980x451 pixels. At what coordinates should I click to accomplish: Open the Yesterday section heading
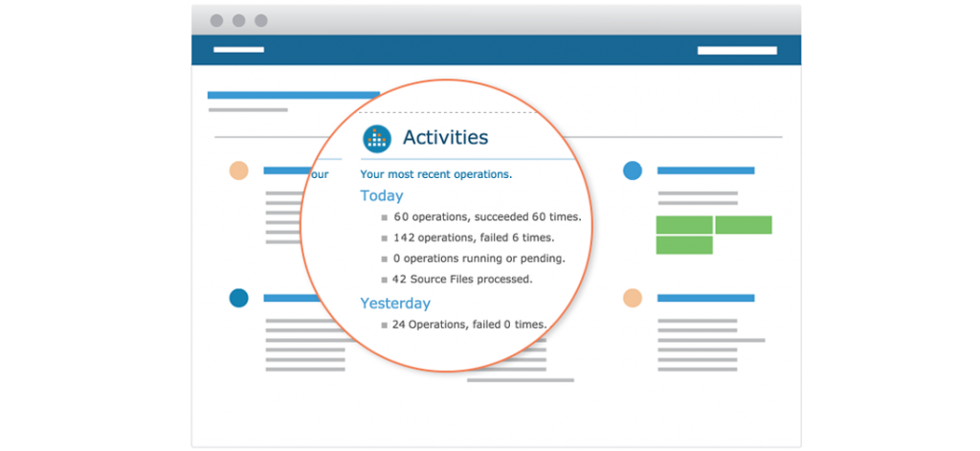tap(395, 304)
